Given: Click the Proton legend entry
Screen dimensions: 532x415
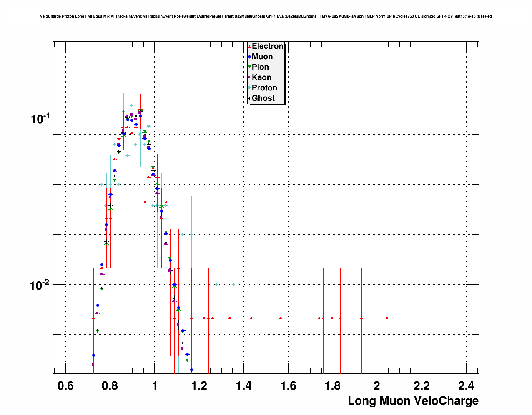Looking at the screenshot, I should coord(263,88).
